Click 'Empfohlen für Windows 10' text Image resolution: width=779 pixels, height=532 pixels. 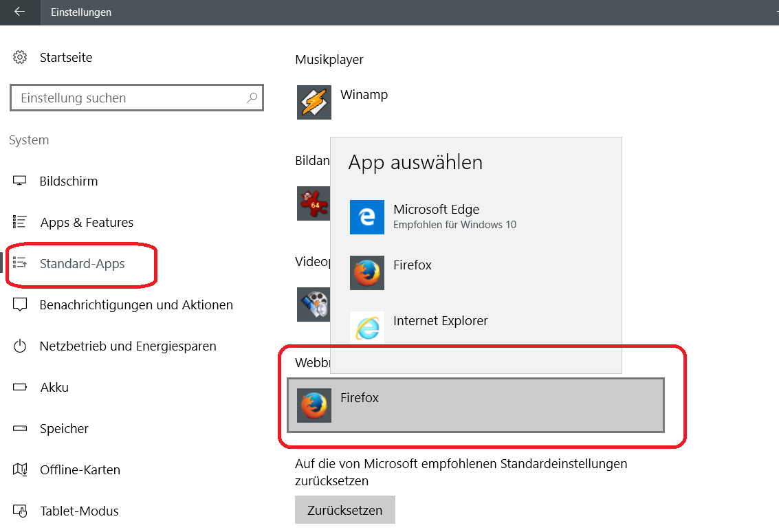[x=454, y=225]
